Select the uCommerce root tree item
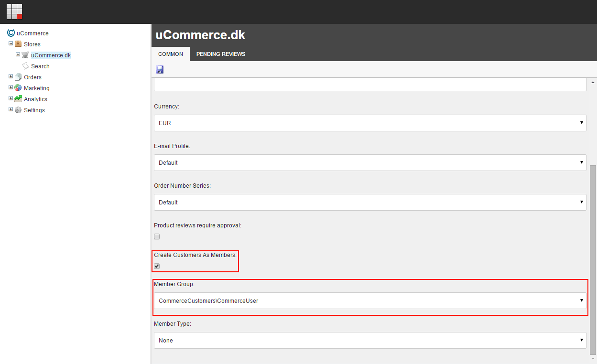The image size is (597, 364). coord(33,33)
